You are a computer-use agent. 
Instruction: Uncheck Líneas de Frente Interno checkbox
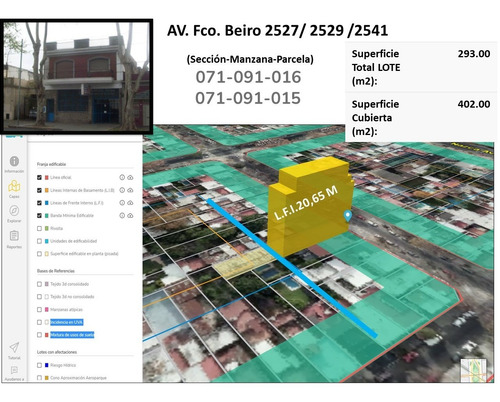39,203
